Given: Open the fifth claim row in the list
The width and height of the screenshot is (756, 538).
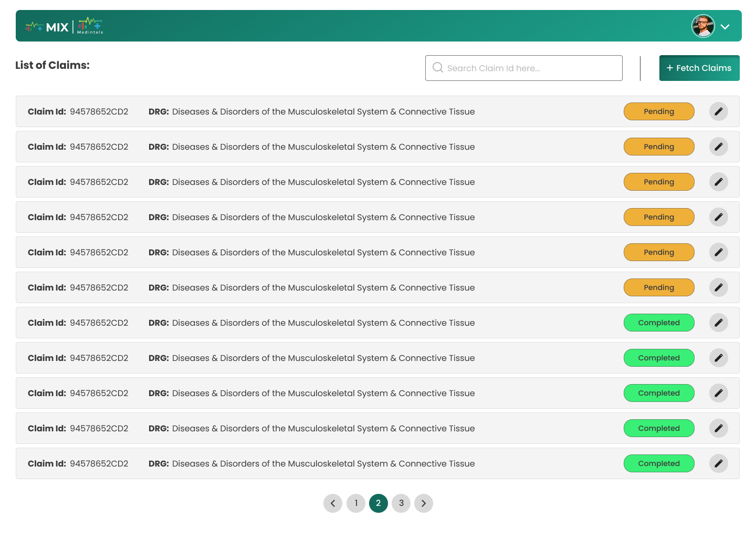Looking at the screenshot, I should coord(315,252).
